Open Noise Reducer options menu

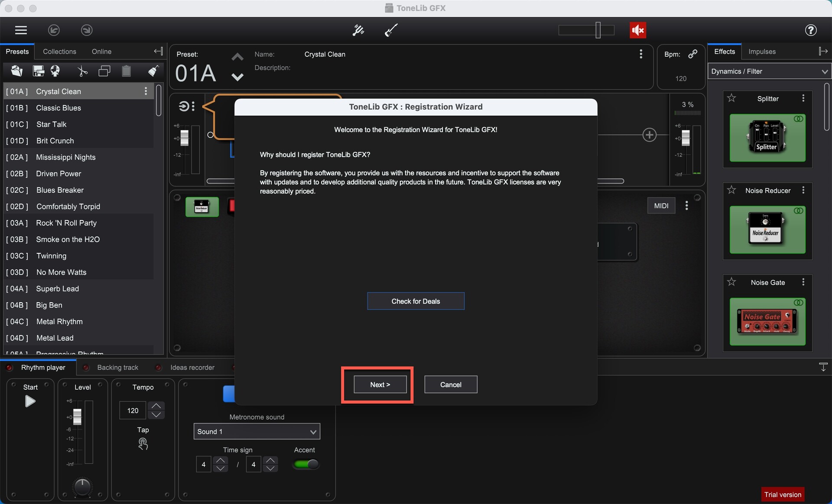click(803, 190)
